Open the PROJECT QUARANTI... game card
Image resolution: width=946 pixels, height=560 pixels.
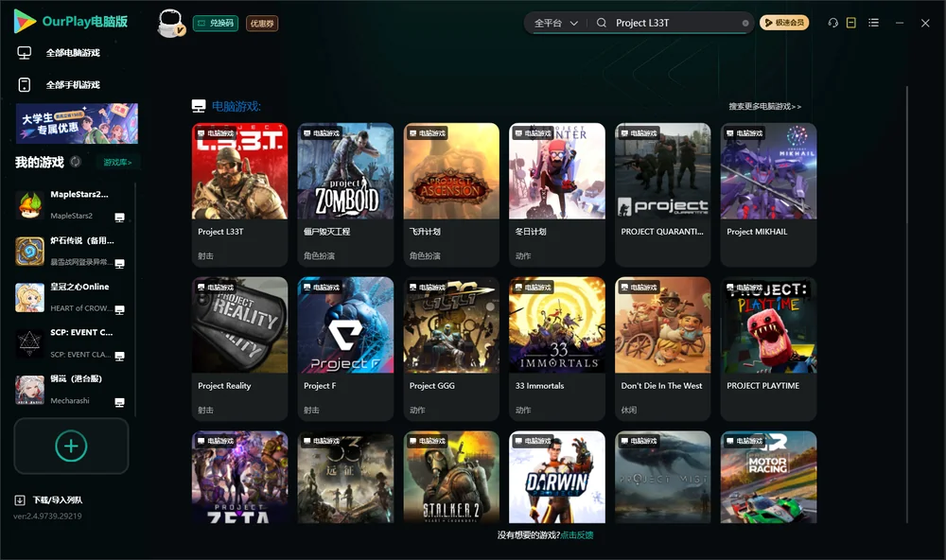[663, 194]
